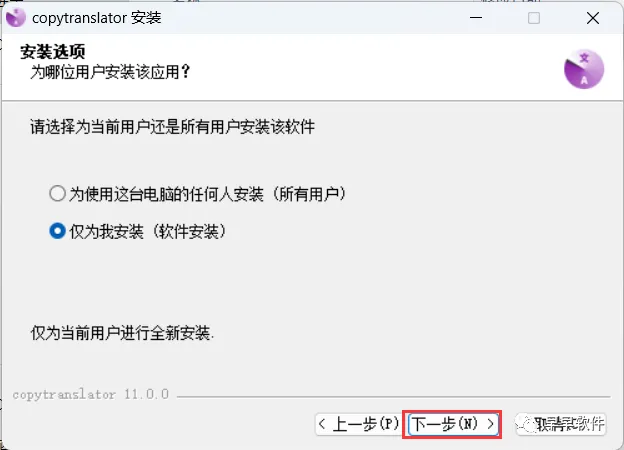Select the 仅为我安装 radio button
624x450 pixels.
click(x=57, y=231)
